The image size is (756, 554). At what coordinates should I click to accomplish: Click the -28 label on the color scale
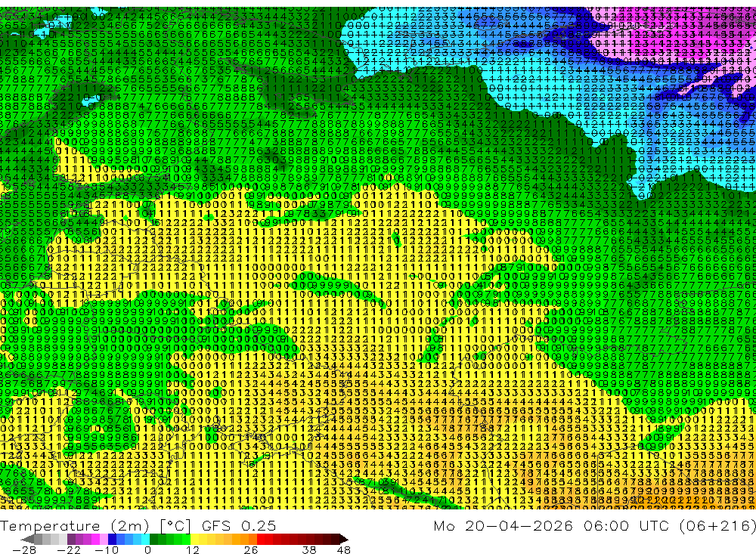(24, 549)
